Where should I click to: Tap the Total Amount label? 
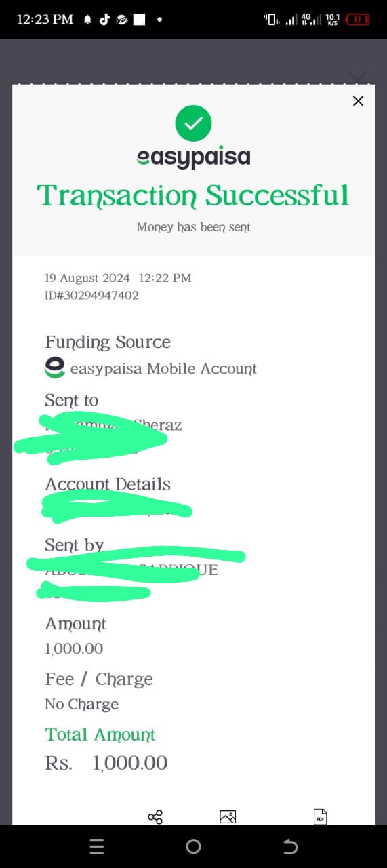[100, 734]
